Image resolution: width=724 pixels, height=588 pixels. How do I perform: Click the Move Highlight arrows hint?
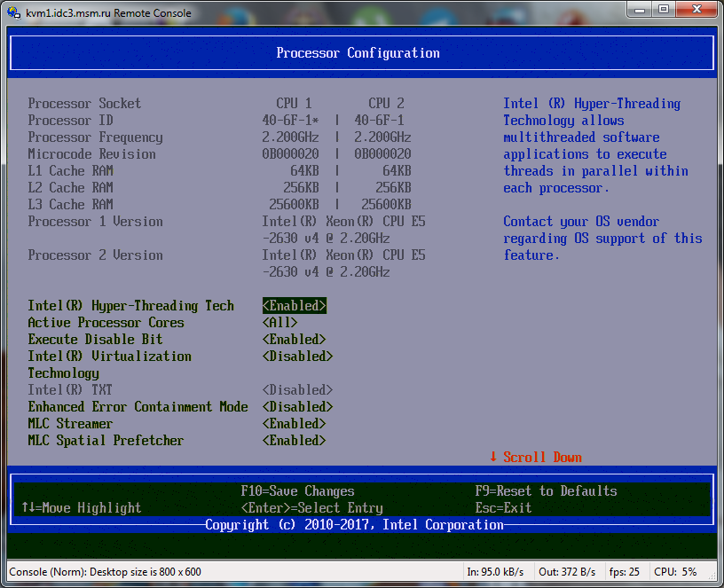[82, 507]
